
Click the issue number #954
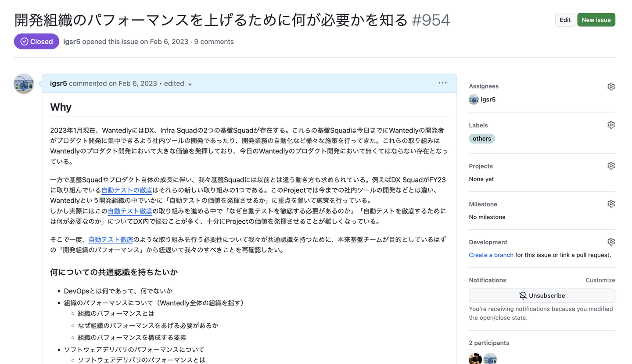click(x=431, y=20)
